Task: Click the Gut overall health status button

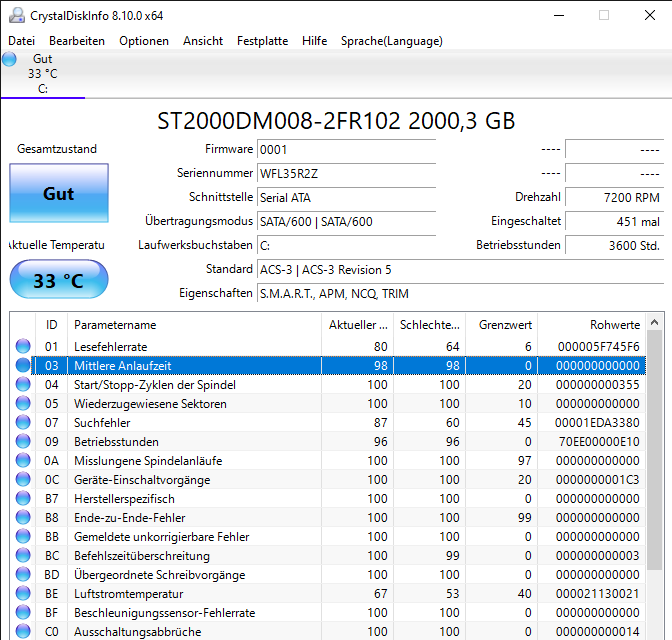Action: coord(59,193)
